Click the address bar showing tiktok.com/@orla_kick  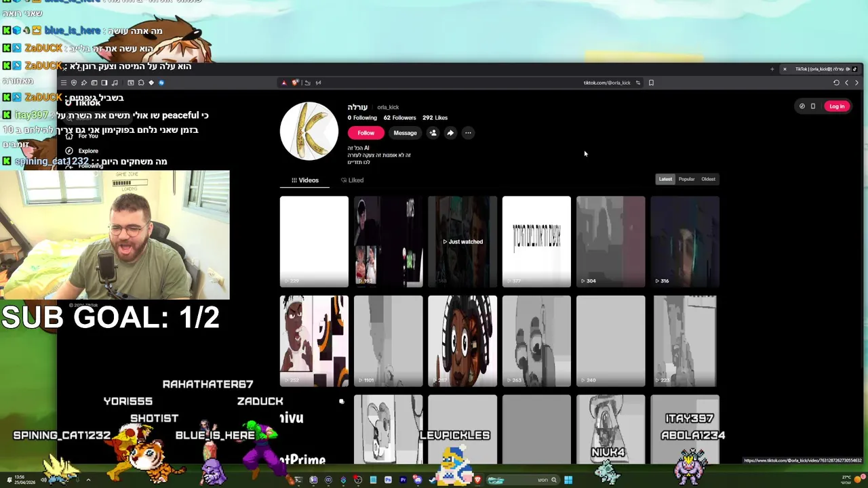(607, 83)
